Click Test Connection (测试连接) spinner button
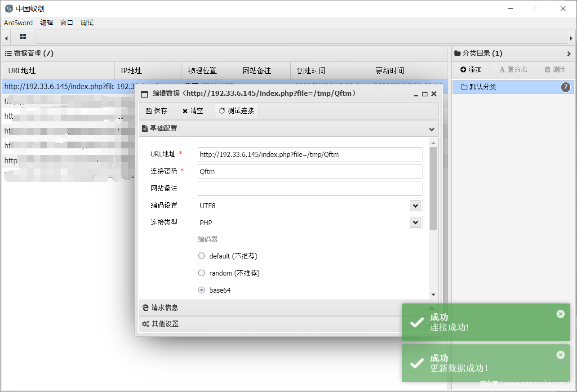Image resolution: width=577 pixels, height=392 pixels. [x=236, y=111]
